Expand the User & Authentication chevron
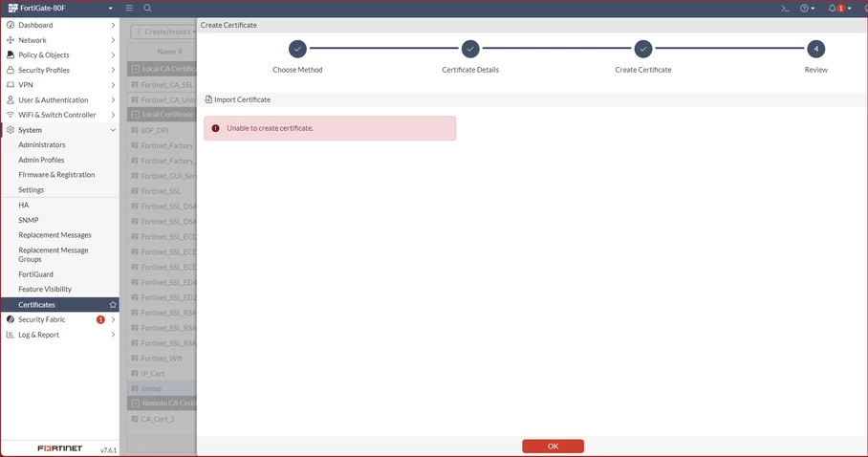This screenshot has width=868, height=457. (113, 99)
